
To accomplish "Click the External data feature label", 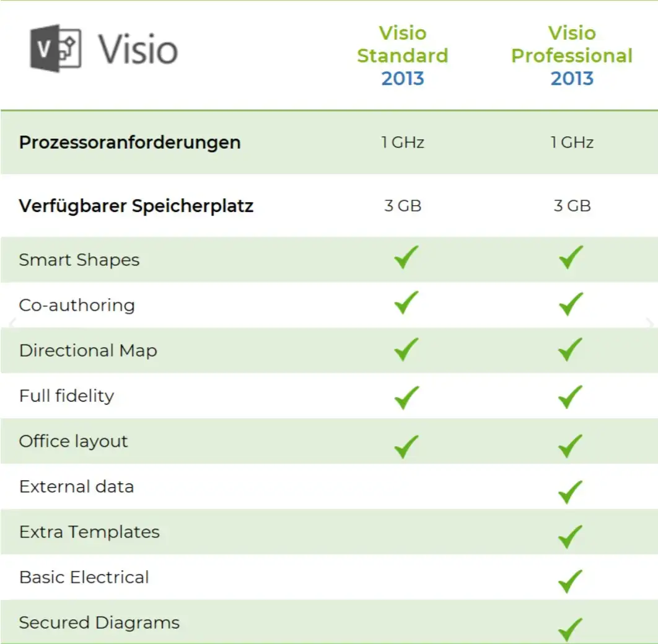I will 76,487.
